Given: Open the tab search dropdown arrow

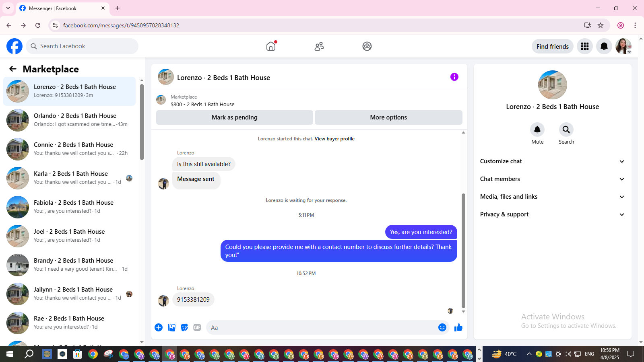Looking at the screenshot, I should pyautogui.click(x=8, y=8).
